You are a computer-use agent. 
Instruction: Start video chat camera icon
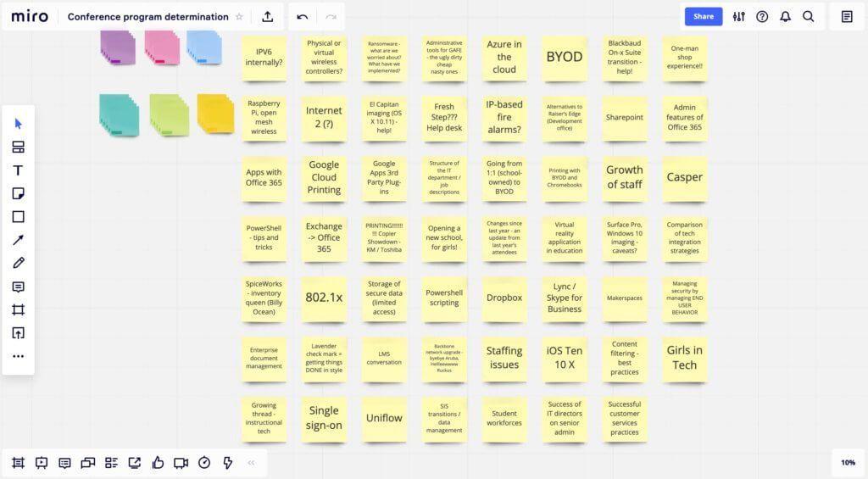point(181,463)
